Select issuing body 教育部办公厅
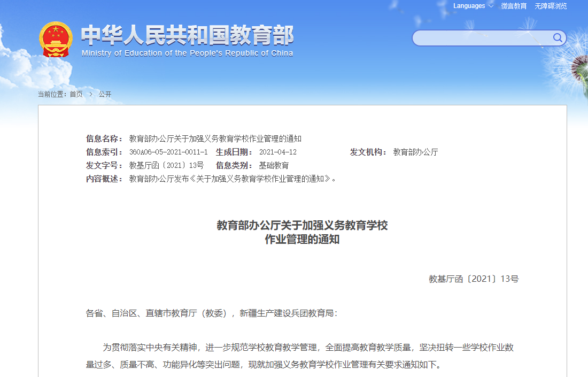This screenshot has height=377, width=588. tap(415, 152)
